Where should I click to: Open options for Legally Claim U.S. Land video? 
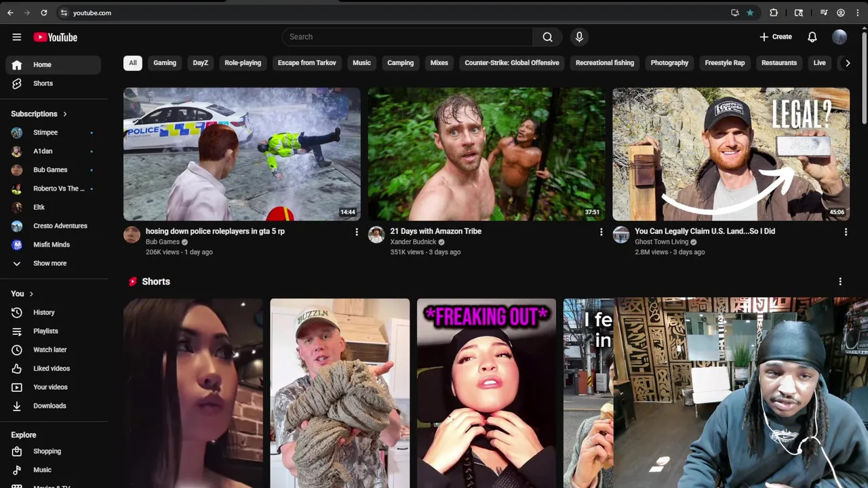846,232
